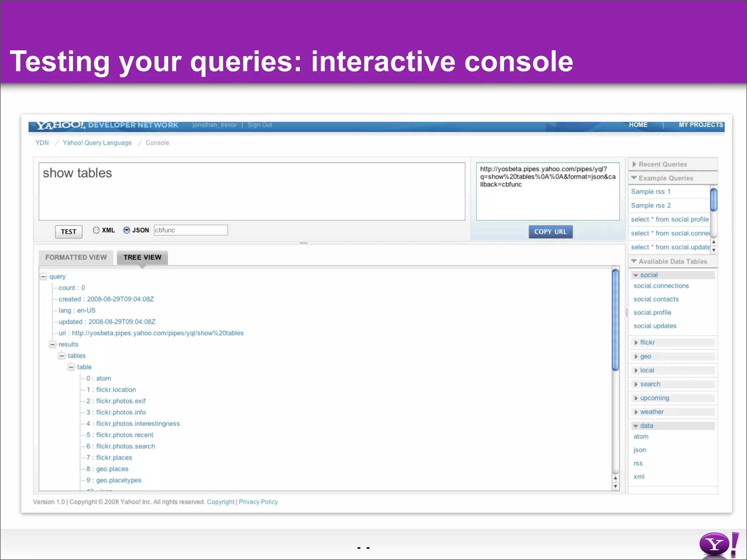Open the HOME navigation item
Screen dimensions: 747x560
pyautogui.click(x=638, y=125)
